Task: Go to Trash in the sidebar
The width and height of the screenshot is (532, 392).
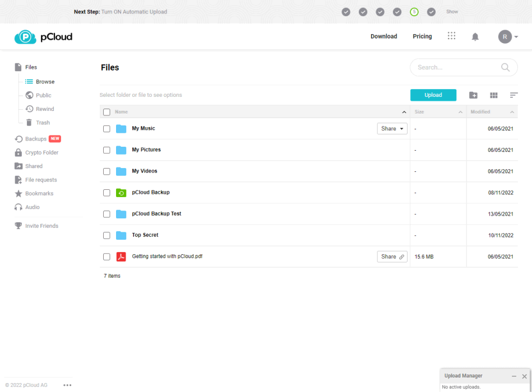Action: [x=43, y=123]
